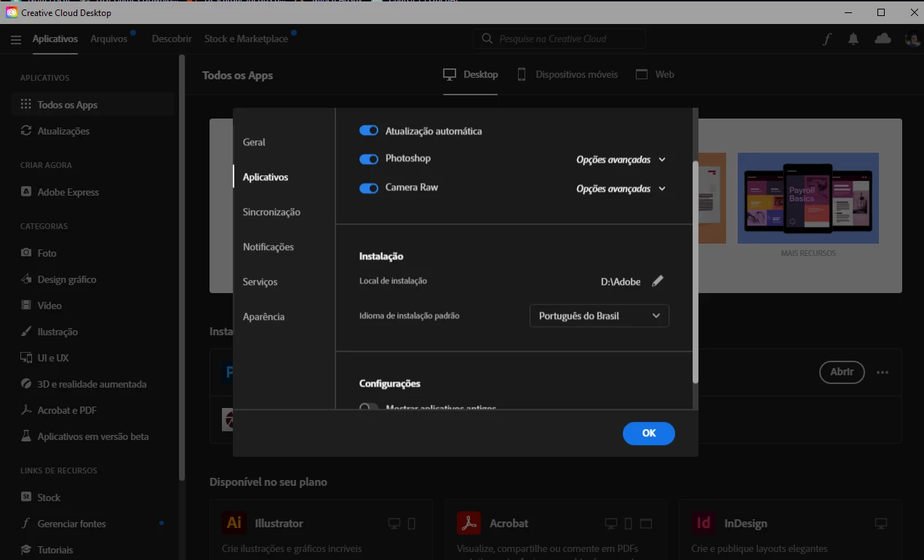Switch to the Descobrir top tab
924x560 pixels.
[172, 39]
